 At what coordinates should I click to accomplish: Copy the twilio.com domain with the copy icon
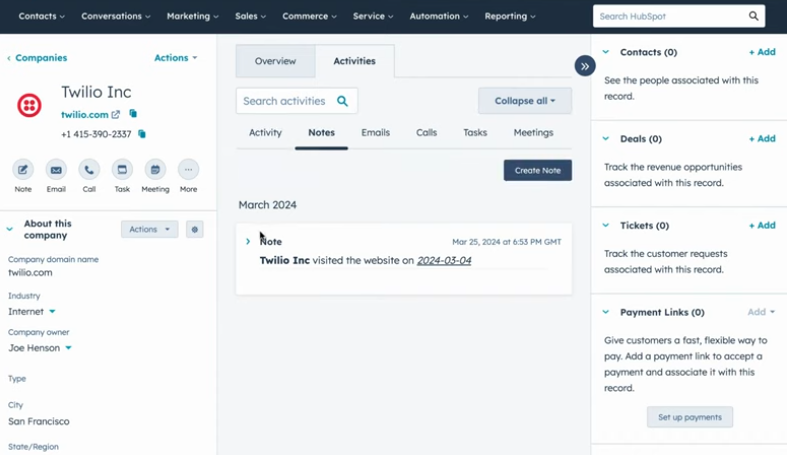(x=133, y=114)
